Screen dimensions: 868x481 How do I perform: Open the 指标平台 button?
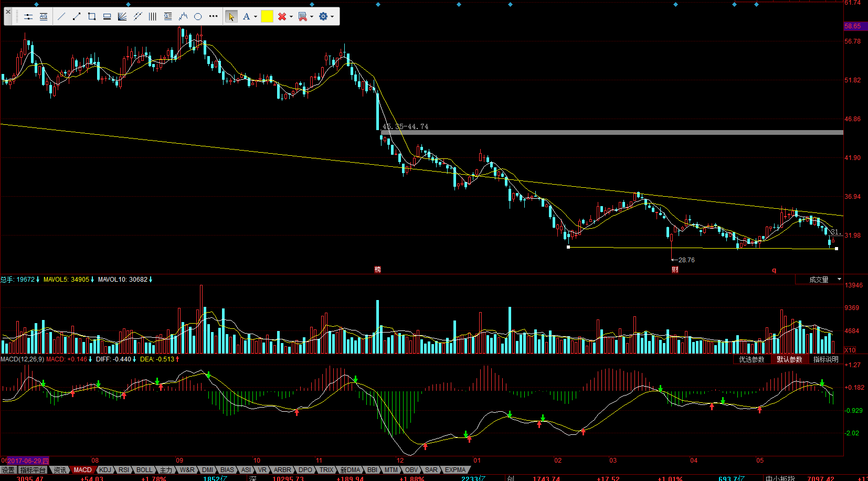(33, 470)
